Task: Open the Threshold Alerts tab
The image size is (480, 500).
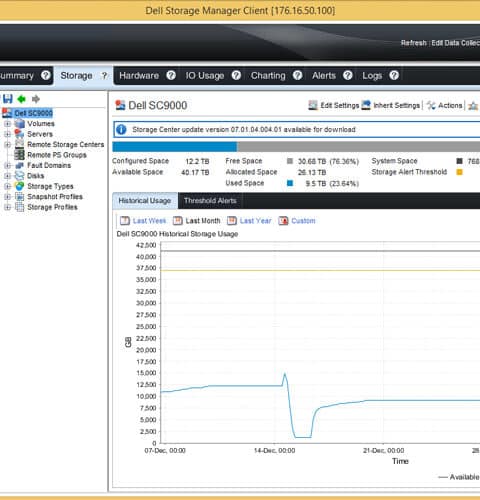Action: tap(210, 201)
